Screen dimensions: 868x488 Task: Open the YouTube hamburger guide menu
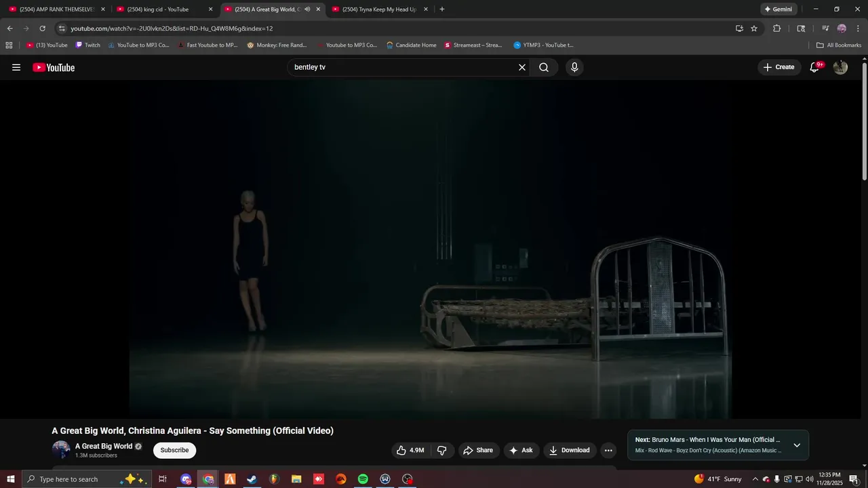click(16, 67)
